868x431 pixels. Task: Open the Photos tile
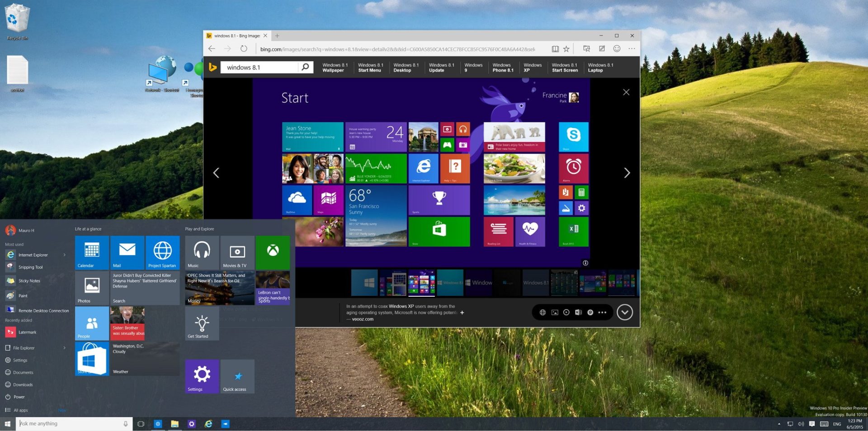[92, 288]
